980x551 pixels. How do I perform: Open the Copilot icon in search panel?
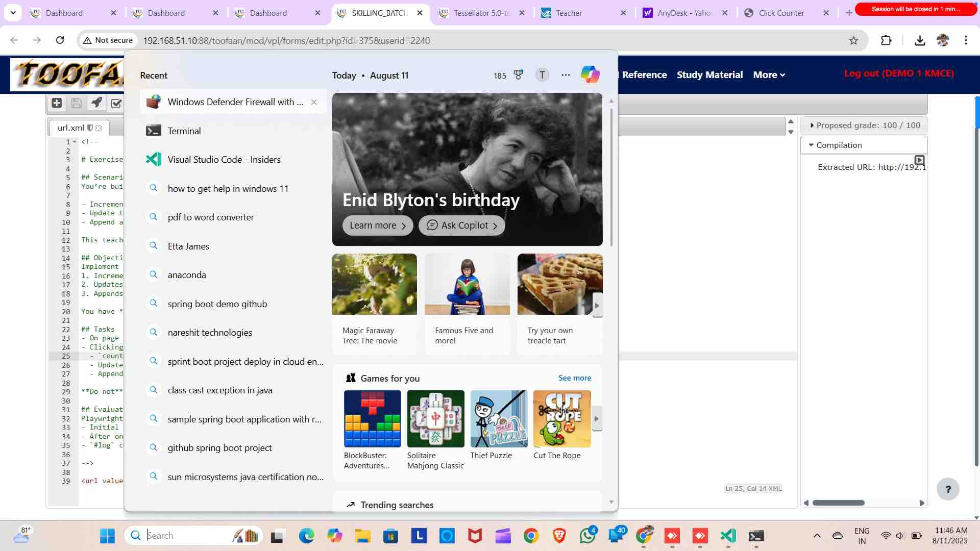[x=590, y=75]
